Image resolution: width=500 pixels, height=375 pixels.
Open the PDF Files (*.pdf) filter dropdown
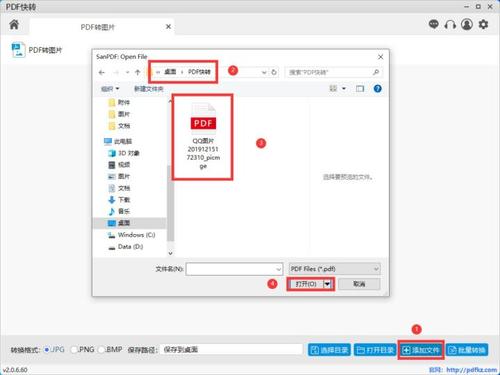click(x=334, y=269)
